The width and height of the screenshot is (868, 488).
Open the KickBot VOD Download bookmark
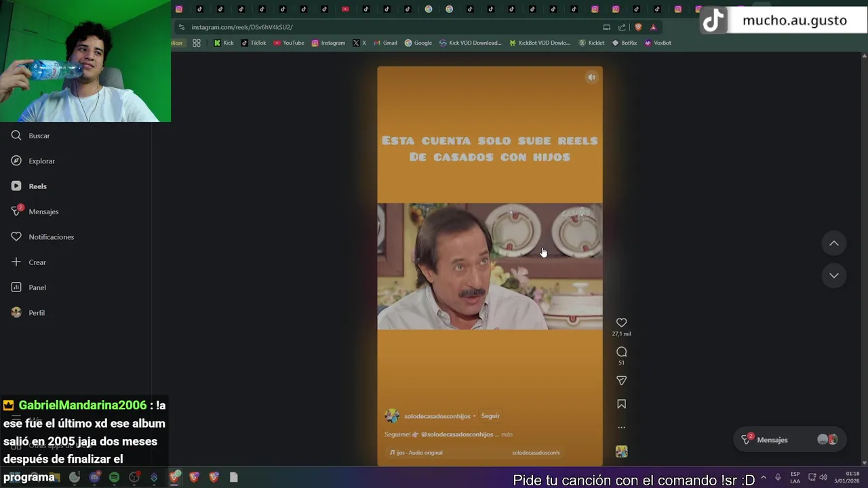tap(540, 43)
